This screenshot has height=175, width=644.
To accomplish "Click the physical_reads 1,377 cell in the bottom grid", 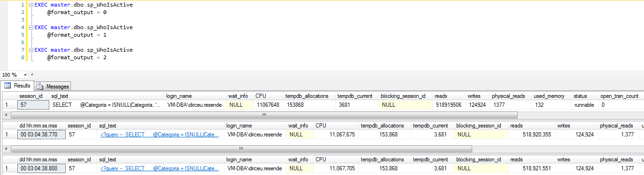I will pyautogui.click(x=619, y=168).
